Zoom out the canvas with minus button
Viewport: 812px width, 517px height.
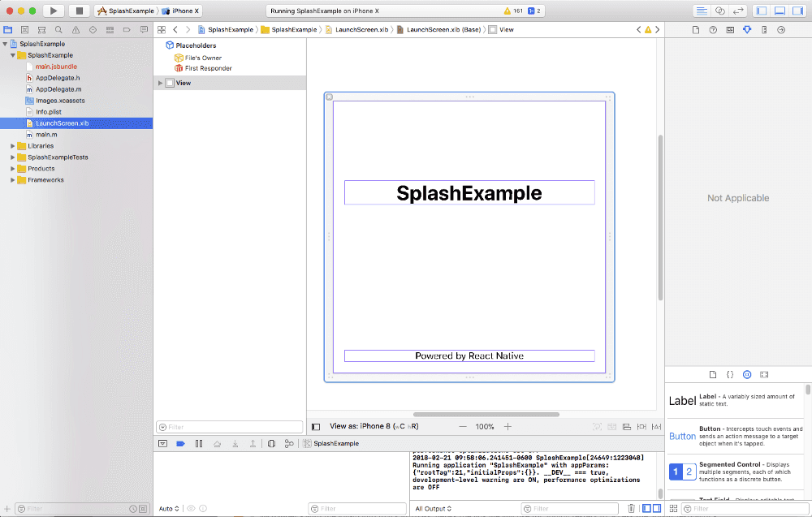pos(463,427)
